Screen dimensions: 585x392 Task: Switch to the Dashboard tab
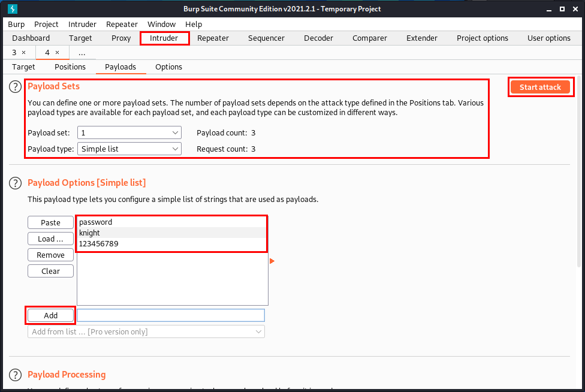click(31, 38)
